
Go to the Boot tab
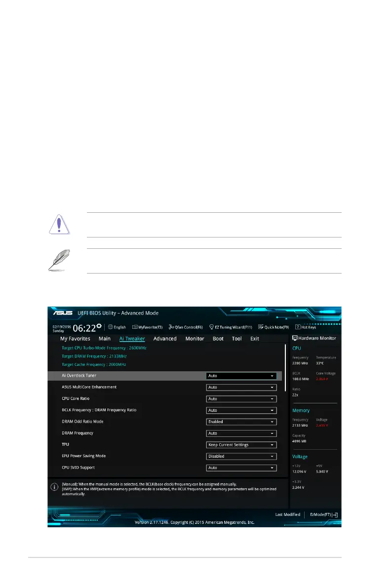pyautogui.click(x=218, y=339)
